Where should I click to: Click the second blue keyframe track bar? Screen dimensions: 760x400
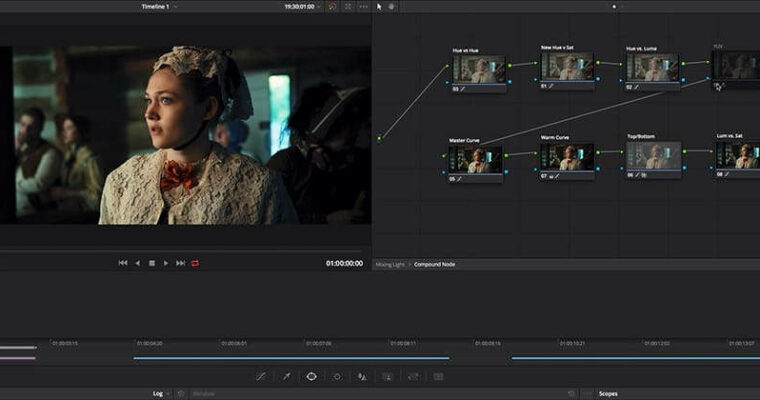pyautogui.click(x=635, y=358)
